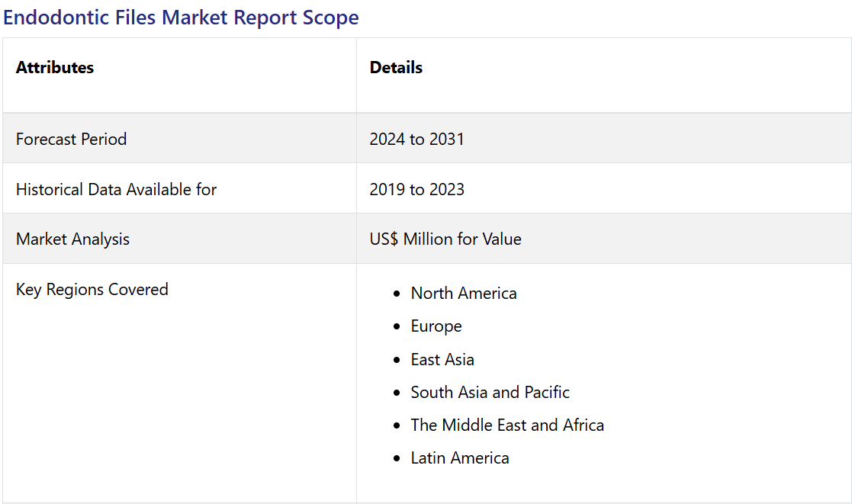Screen dimensions: 852x504
Task: Select the Details column header
Action: [x=396, y=67]
